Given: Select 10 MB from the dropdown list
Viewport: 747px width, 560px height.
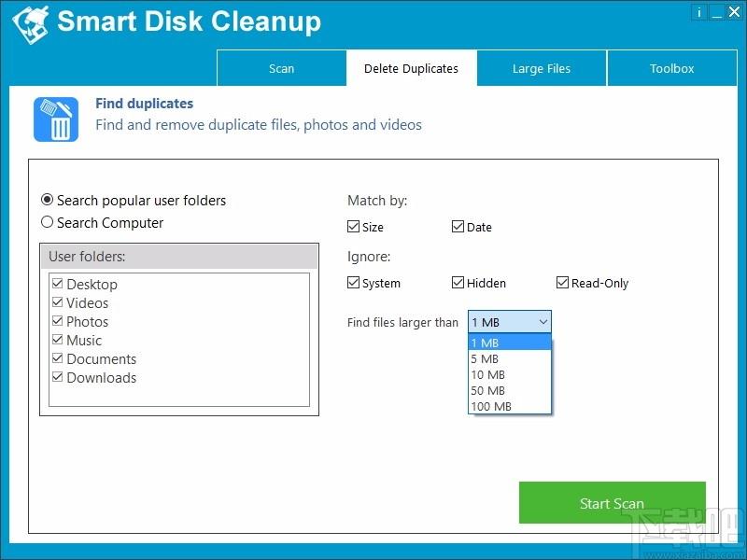Looking at the screenshot, I should (510, 375).
